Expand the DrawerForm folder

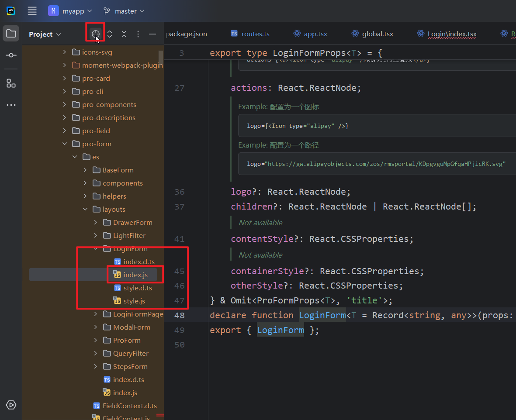tap(95, 222)
